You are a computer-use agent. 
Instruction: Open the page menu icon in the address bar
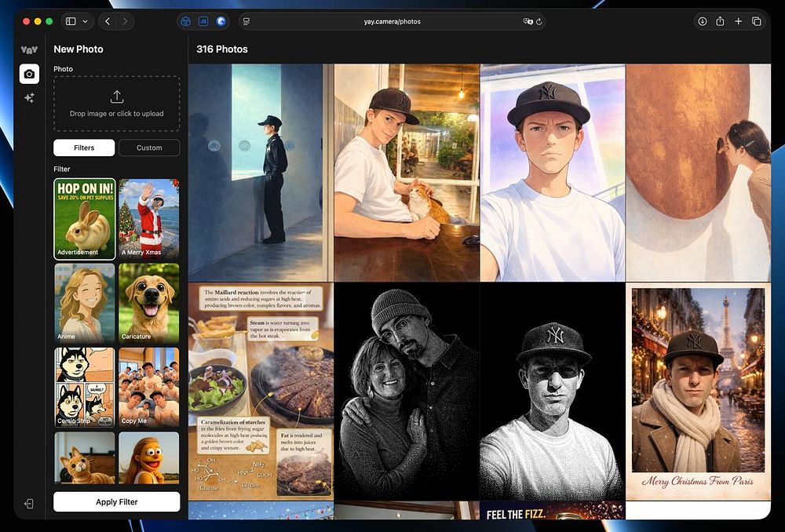pyautogui.click(x=246, y=21)
